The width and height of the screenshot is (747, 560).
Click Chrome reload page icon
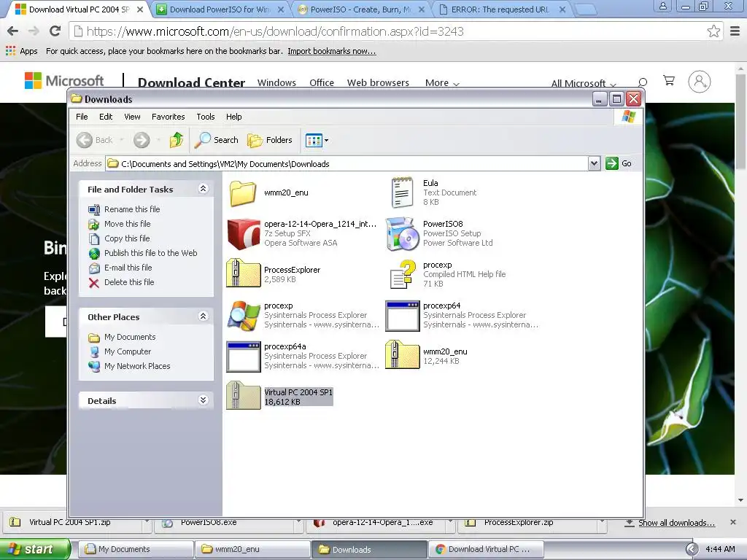[x=55, y=31]
